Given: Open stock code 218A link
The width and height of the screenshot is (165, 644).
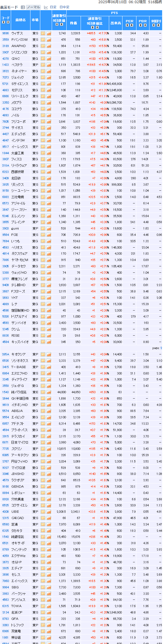Looking at the screenshot, I should click(x=5, y=166).
